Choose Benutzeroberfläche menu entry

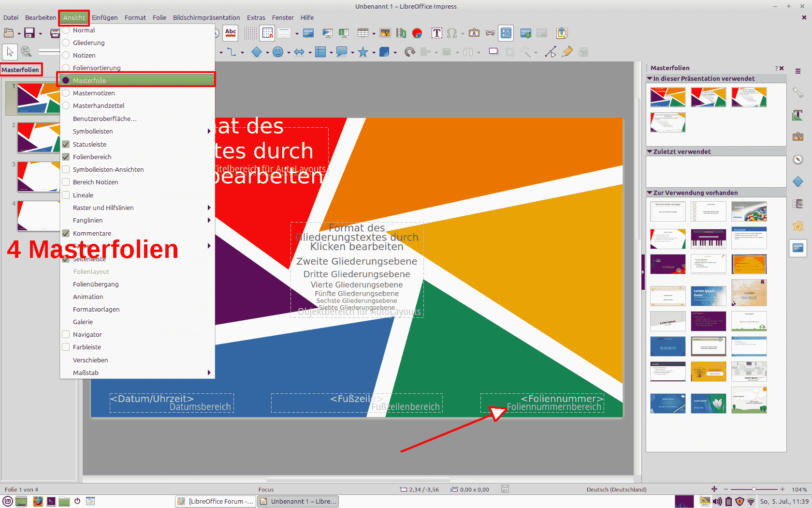pyautogui.click(x=137, y=119)
